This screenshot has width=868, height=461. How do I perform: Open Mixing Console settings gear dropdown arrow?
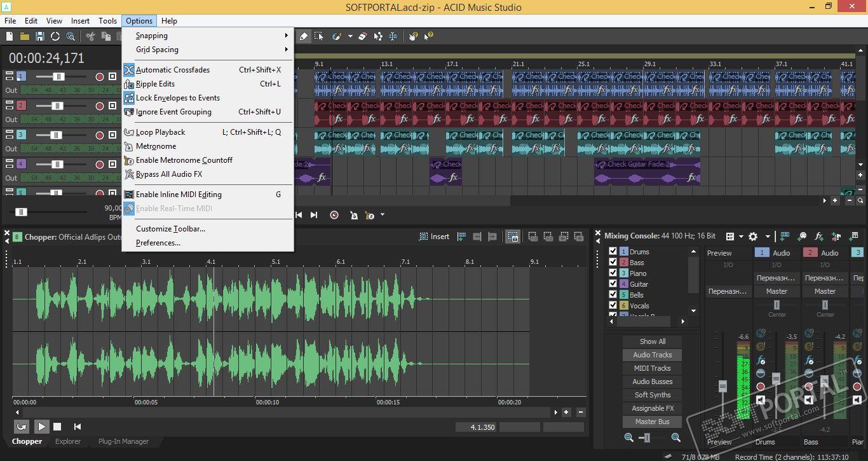point(767,237)
